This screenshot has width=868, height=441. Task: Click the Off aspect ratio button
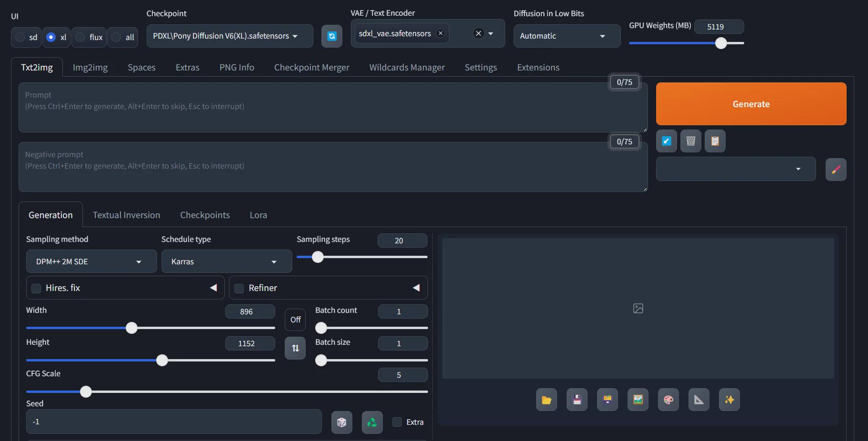tap(295, 320)
